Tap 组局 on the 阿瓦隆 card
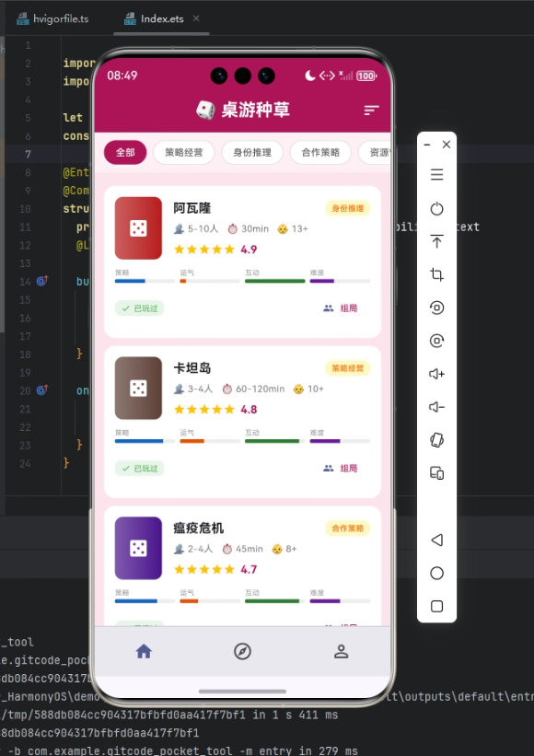Viewport: 534px width, 756px height. pyautogui.click(x=341, y=308)
